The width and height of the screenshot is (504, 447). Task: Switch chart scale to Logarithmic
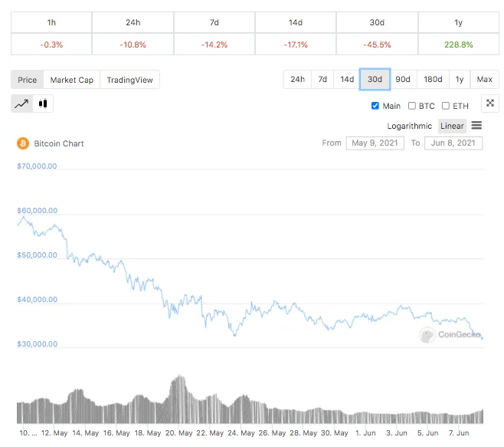tap(409, 126)
